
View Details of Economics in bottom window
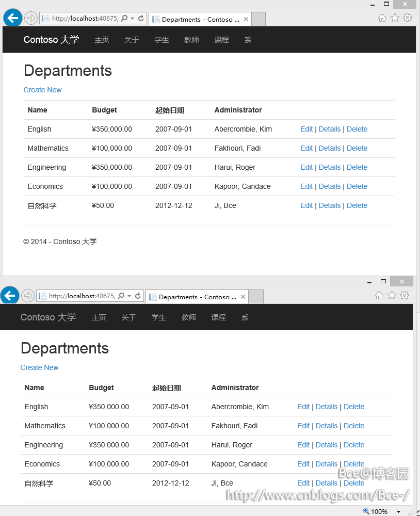327,464
